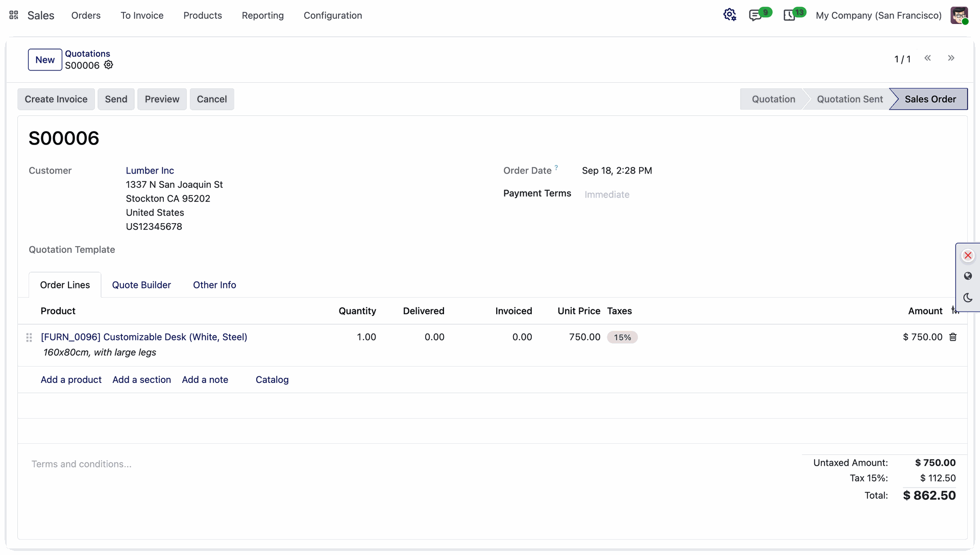Image resolution: width=980 pixels, height=555 pixels.
Task: Toggle dark mode moon icon
Action: (x=968, y=298)
